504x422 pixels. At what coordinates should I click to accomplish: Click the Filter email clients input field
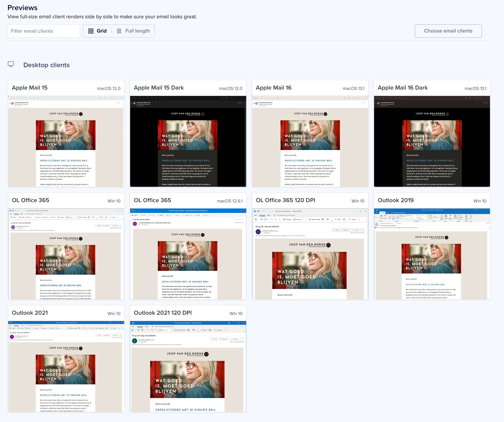tap(44, 31)
